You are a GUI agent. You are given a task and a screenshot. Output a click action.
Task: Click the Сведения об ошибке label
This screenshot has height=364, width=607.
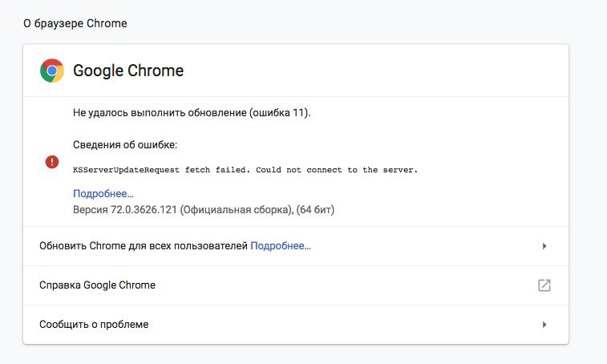pyautogui.click(x=125, y=145)
